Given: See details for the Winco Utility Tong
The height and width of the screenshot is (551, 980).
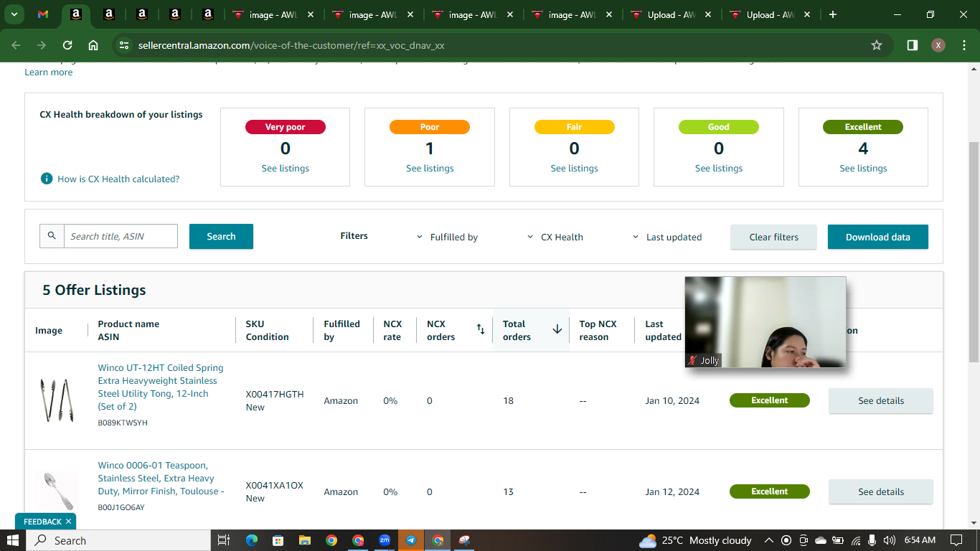Looking at the screenshot, I should coord(881,400).
